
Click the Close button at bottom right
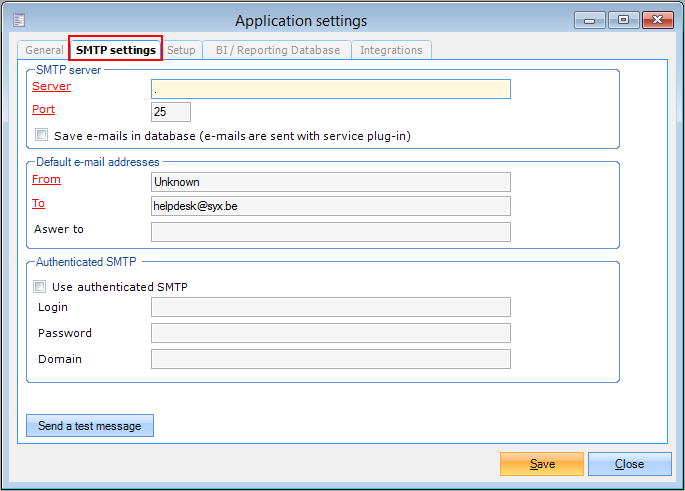coord(629,464)
